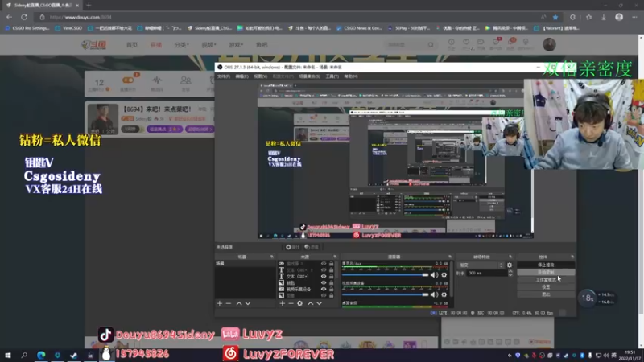This screenshot has height=362, width=644.
Task: Open the 视频采集设备 mixer gear settings
Action: 444,294
